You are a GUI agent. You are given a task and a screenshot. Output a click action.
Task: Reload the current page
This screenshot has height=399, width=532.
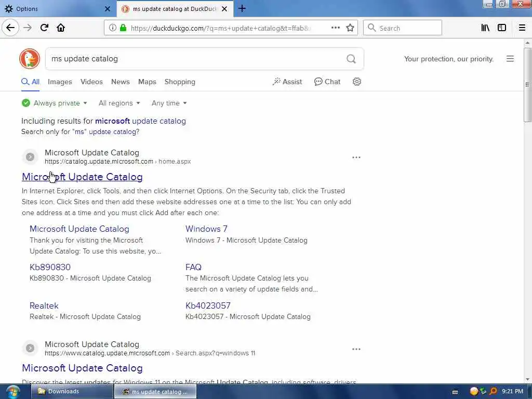[x=44, y=28]
